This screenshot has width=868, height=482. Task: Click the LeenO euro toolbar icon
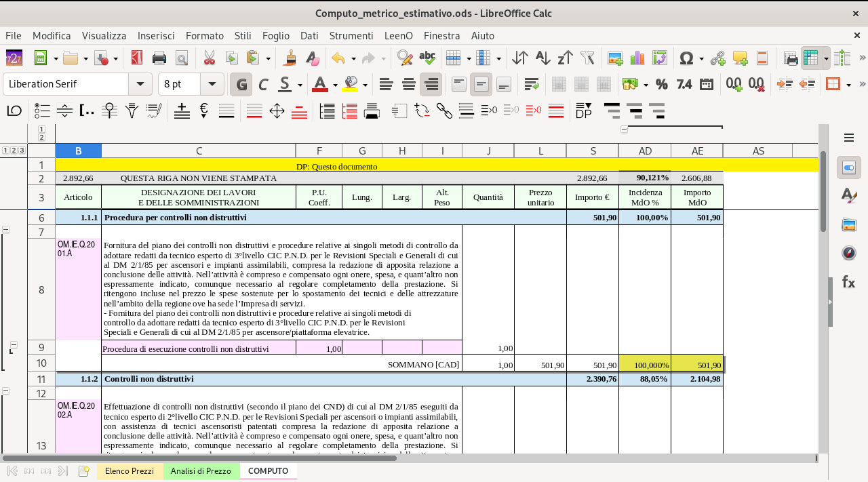point(204,111)
